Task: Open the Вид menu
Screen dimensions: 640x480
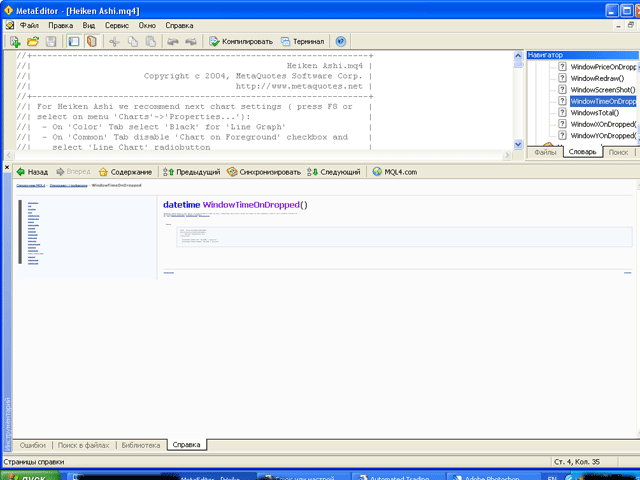Action: click(89, 25)
